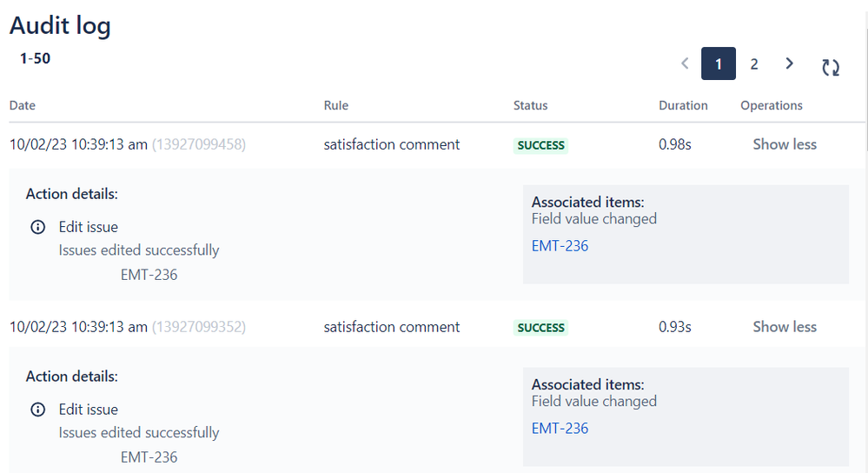Click info icon beside second Edit issue
Image resolution: width=868 pixels, height=473 pixels.
point(37,410)
